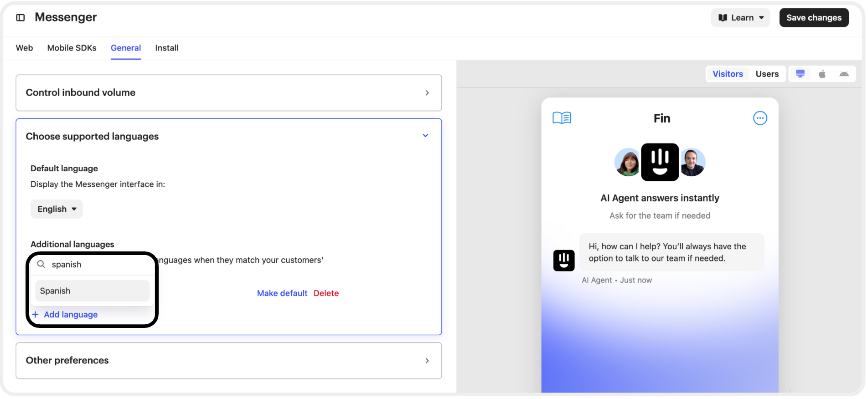Click the 'AI Agent • Just now' timestamp

click(x=616, y=281)
